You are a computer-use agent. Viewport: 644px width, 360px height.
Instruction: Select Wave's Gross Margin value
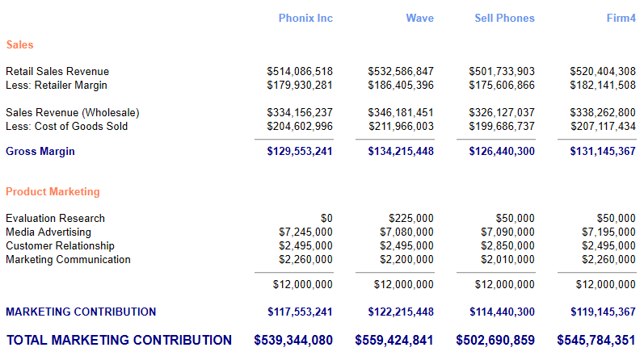401,151
